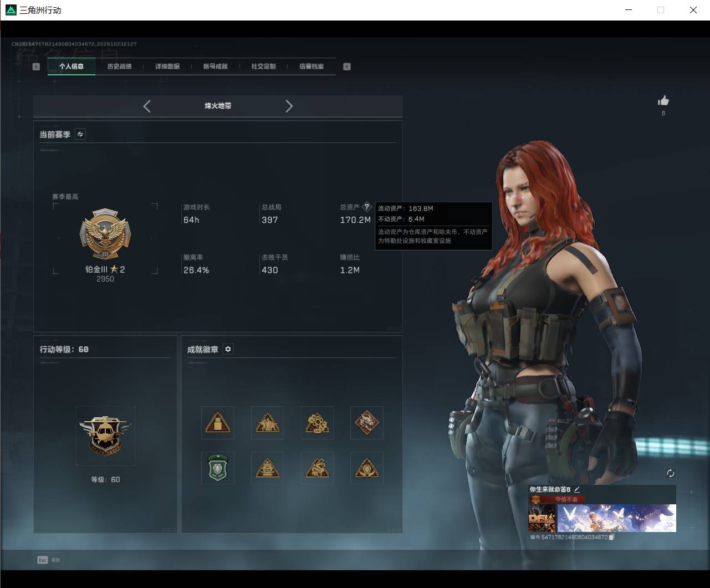
Task: Click the 烽火地带 mode title
Action: coord(218,106)
